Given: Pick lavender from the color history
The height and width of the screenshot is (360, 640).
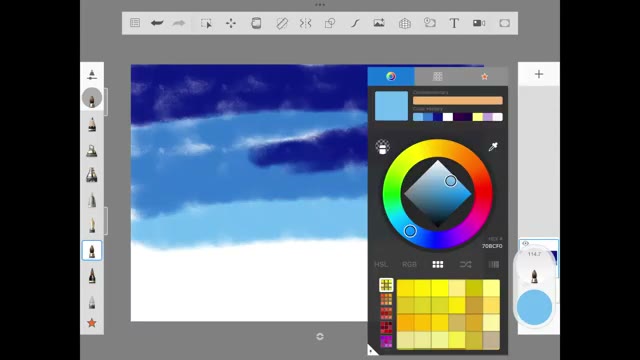Looking at the screenshot, I should point(488,117).
